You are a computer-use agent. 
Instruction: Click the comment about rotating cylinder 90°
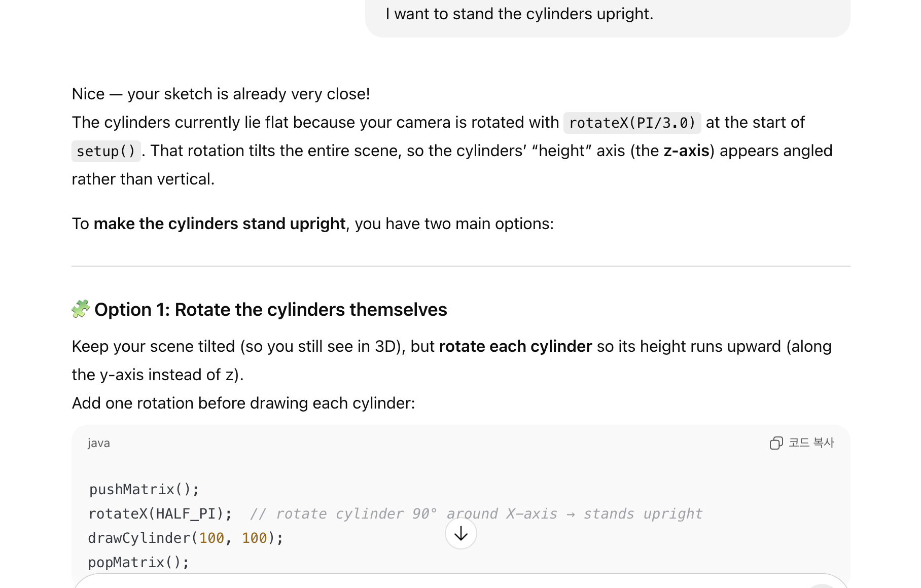(x=476, y=513)
